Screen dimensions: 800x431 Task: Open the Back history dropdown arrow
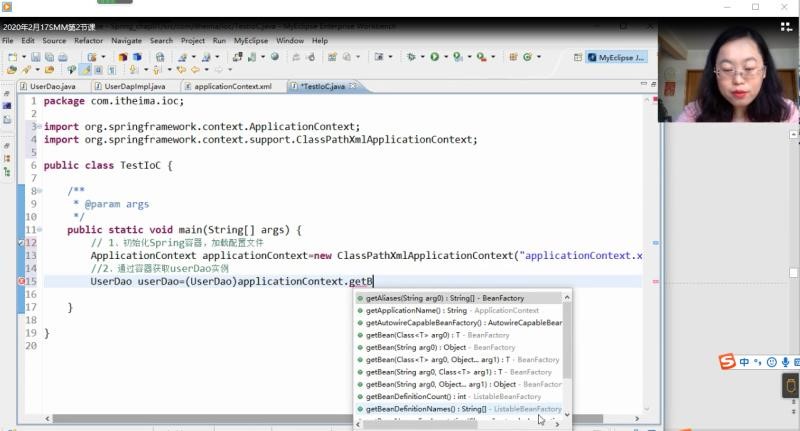pyautogui.click(x=206, y=69)
